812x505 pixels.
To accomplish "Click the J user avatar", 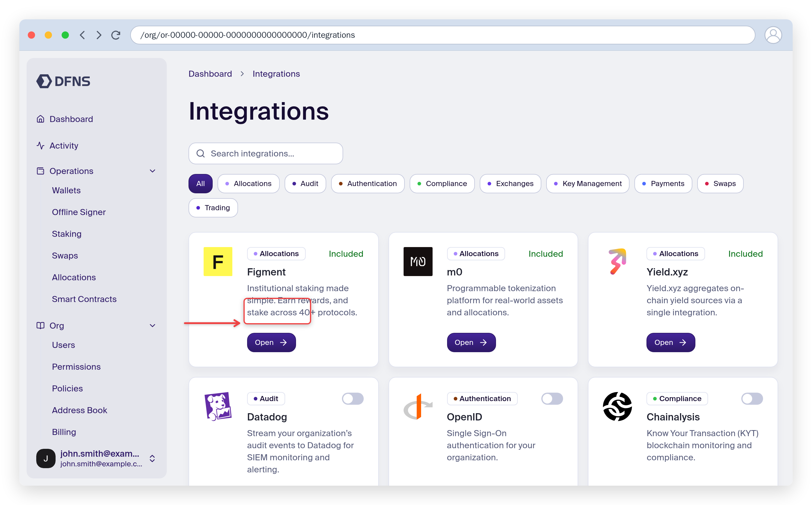I will [x=46, y=458].
